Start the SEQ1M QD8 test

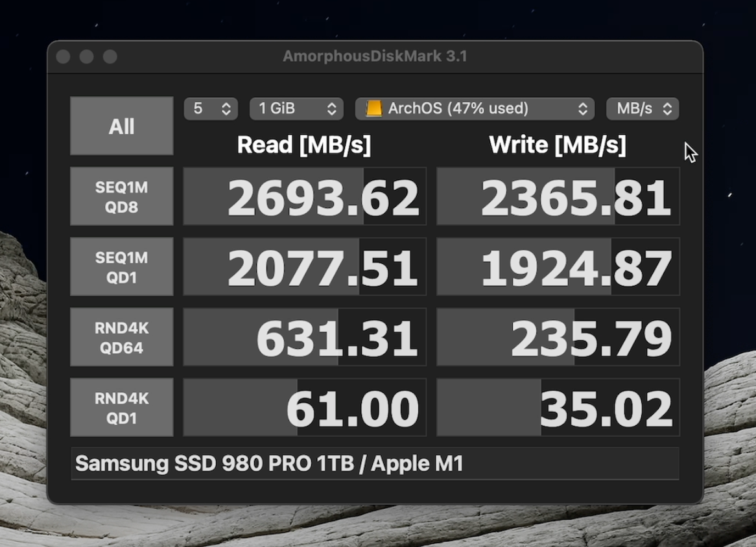click(121, 196)
